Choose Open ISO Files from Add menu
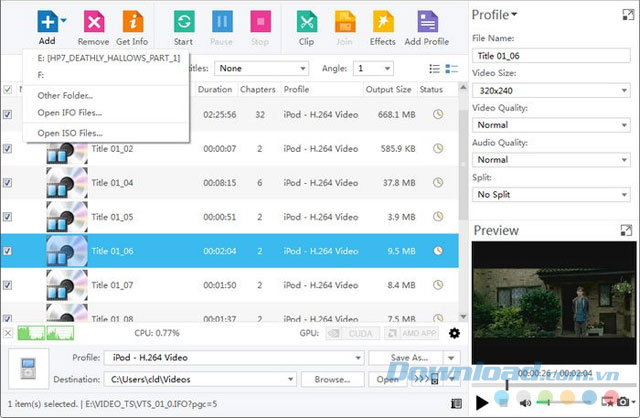 coord(70,133)
